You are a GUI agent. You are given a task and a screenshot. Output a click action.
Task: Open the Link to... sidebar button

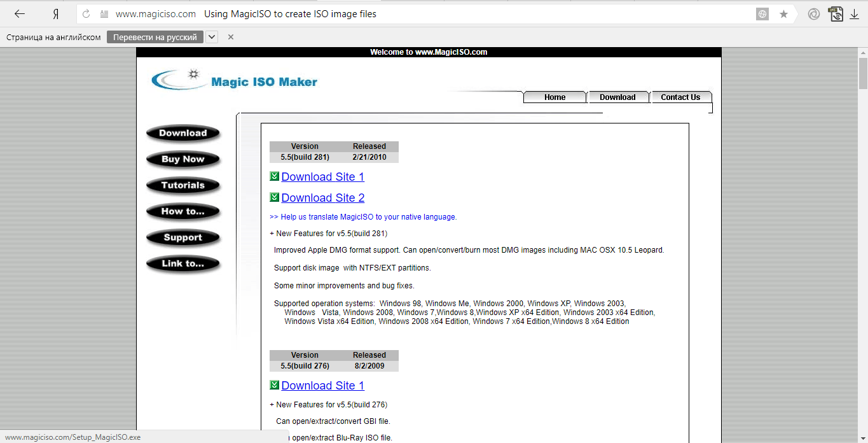[183, 264]
